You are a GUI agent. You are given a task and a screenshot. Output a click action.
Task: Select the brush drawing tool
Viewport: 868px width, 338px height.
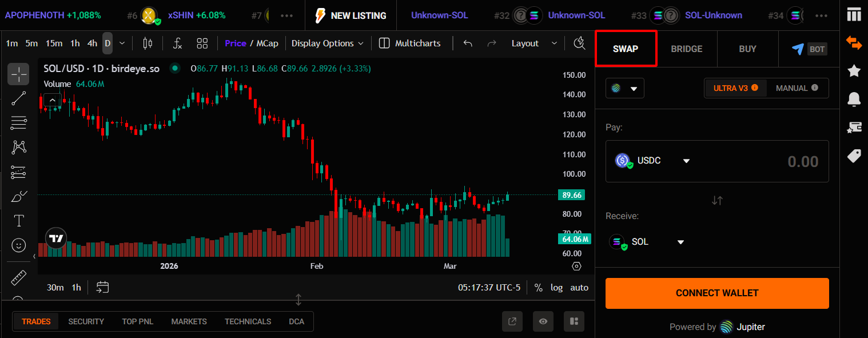pos(18,196)
